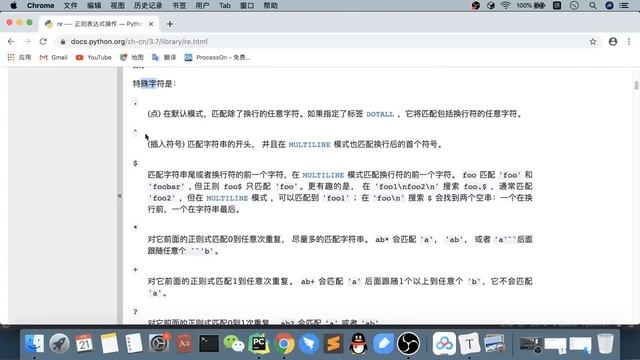Viewport: 640px width, 360px height.
Task: Open Spotlight search in menu bar
Action: (x=593, y=6)
